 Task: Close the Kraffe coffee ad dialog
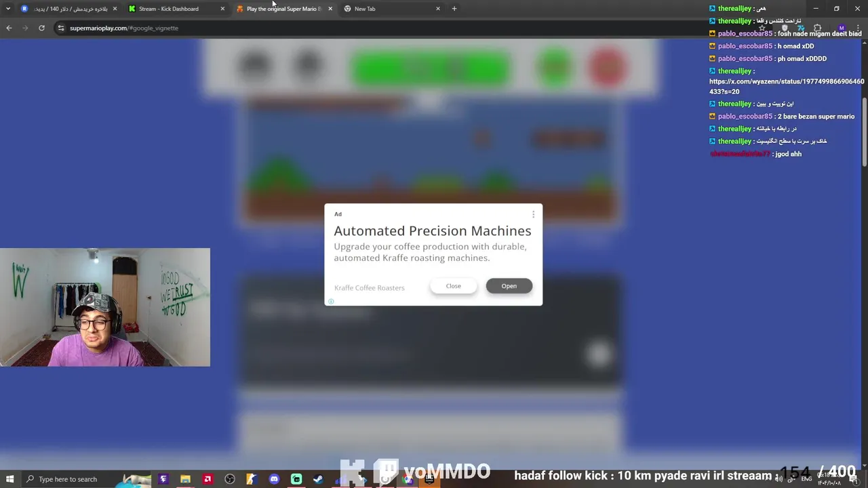(x=453, y=286)
